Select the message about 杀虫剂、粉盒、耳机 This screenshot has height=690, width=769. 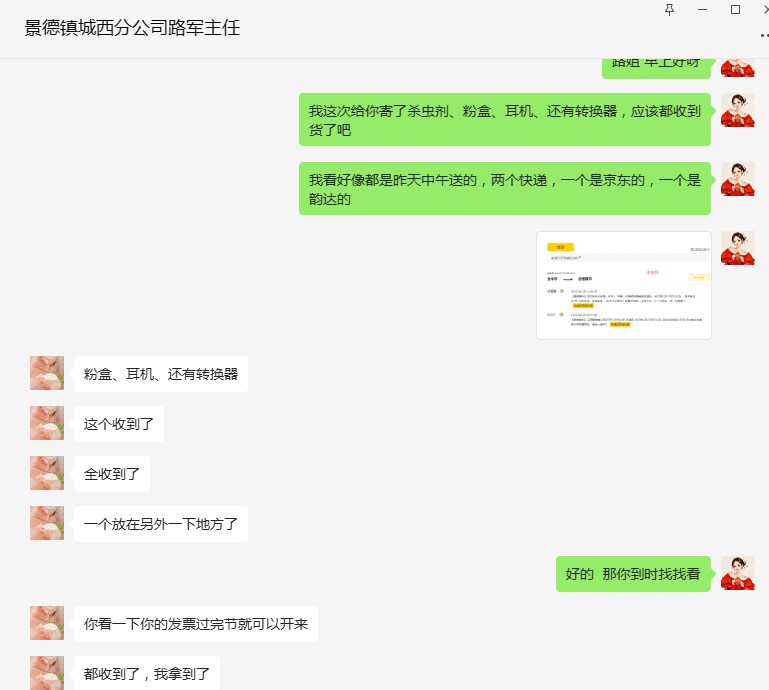point(505,120)
